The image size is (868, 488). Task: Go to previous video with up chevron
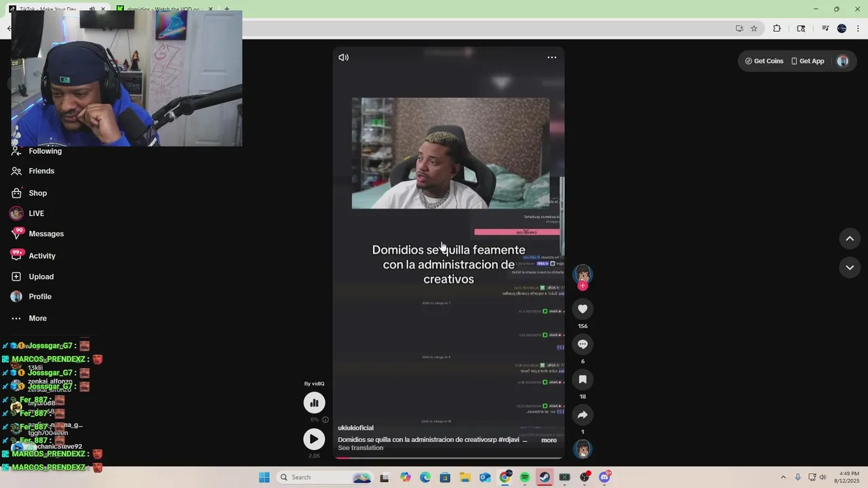[850, 239]
